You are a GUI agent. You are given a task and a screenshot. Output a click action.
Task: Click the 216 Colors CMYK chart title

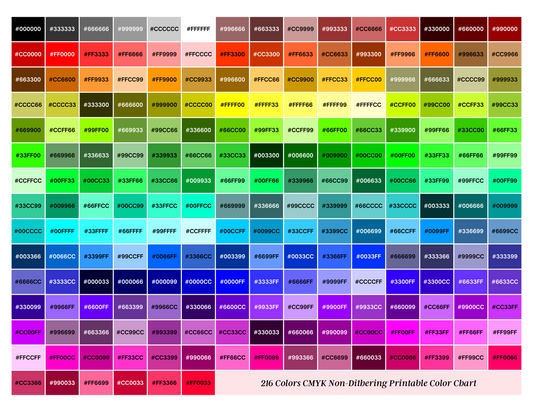368,383
